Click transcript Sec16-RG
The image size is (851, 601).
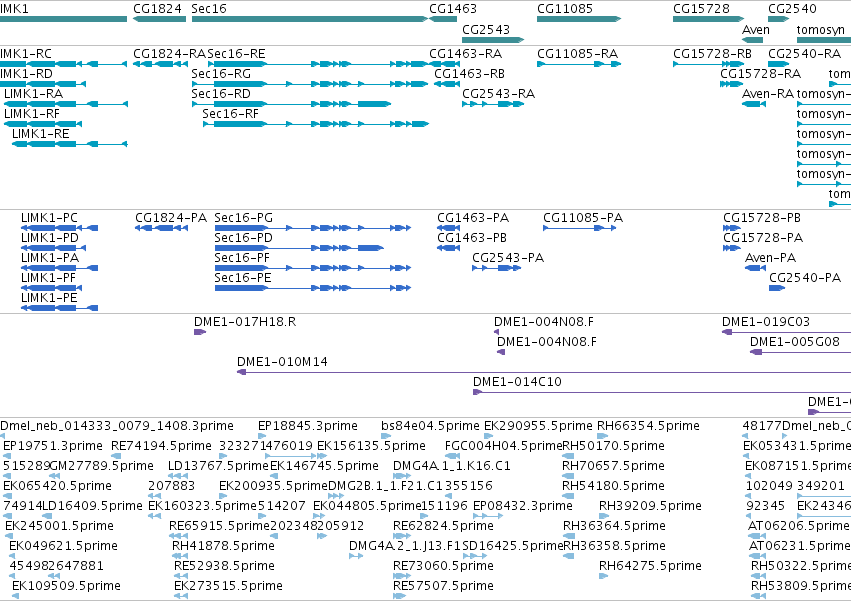tap(221, 74)
